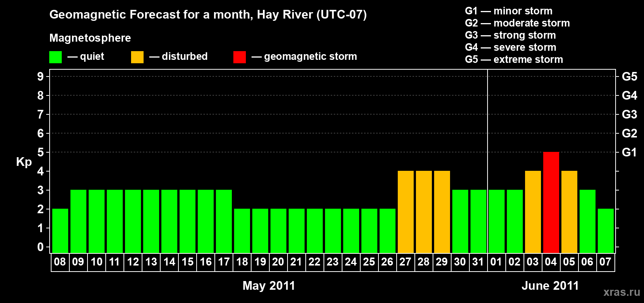Click the green bar for May 22
Screen dimensions: 644x303
pos(314,231)
